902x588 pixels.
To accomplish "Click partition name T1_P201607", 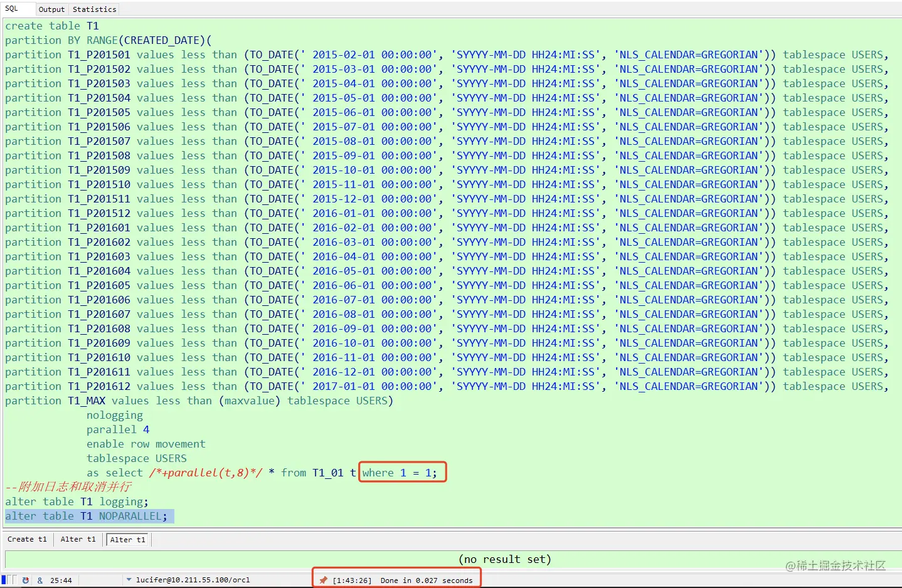I will tap(99, 314).
